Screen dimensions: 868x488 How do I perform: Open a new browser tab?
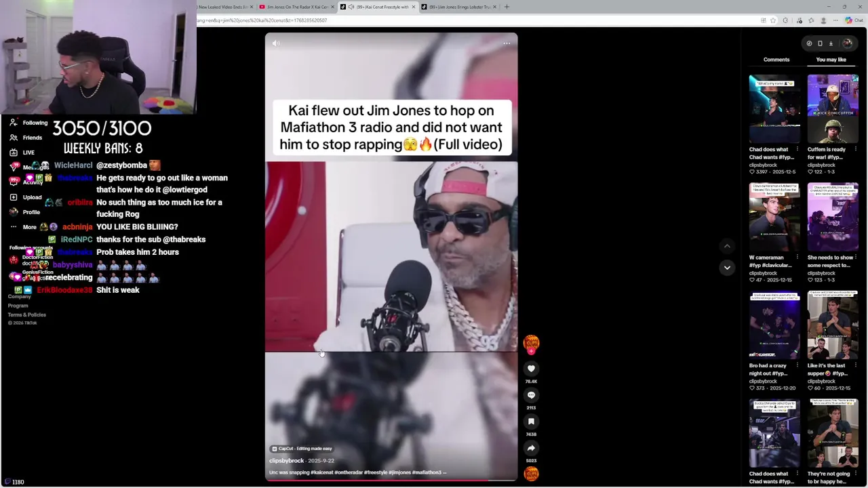[x=507, y=7]
